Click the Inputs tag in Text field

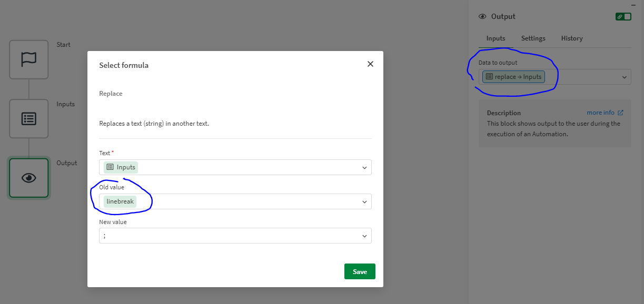(x=121, y=167)
